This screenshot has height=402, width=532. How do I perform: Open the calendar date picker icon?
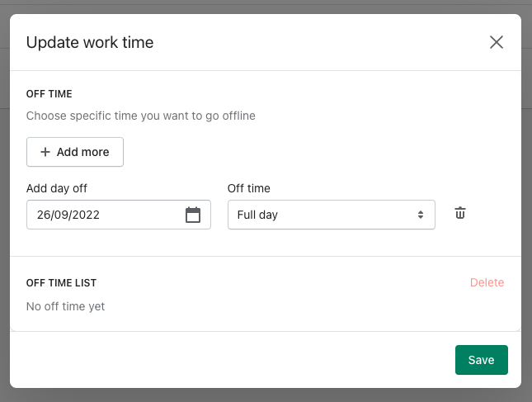tap(193, 215)
